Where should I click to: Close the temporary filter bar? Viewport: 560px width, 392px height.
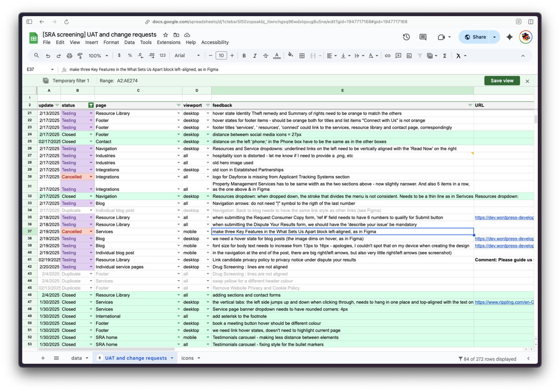point(527,81)
